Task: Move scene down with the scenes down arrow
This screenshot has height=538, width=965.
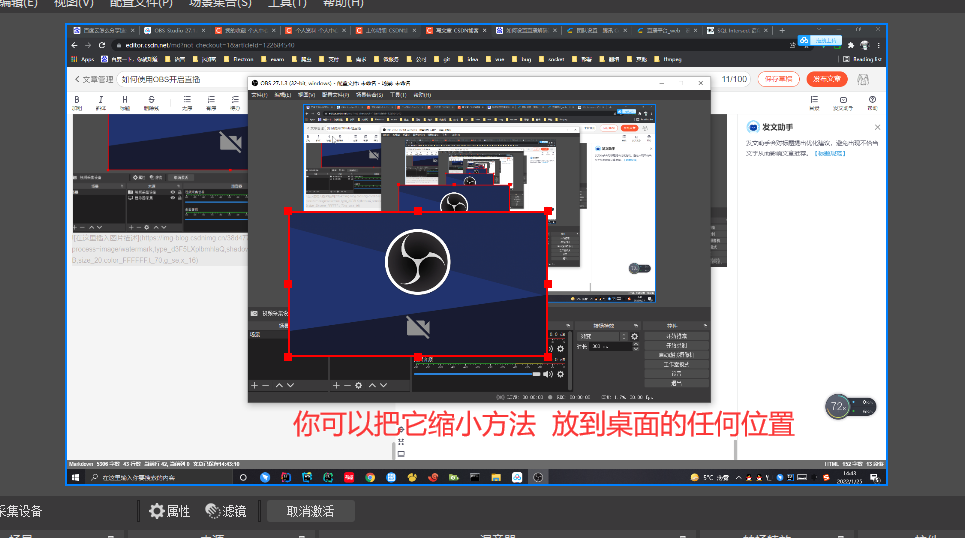Action: 290,385
